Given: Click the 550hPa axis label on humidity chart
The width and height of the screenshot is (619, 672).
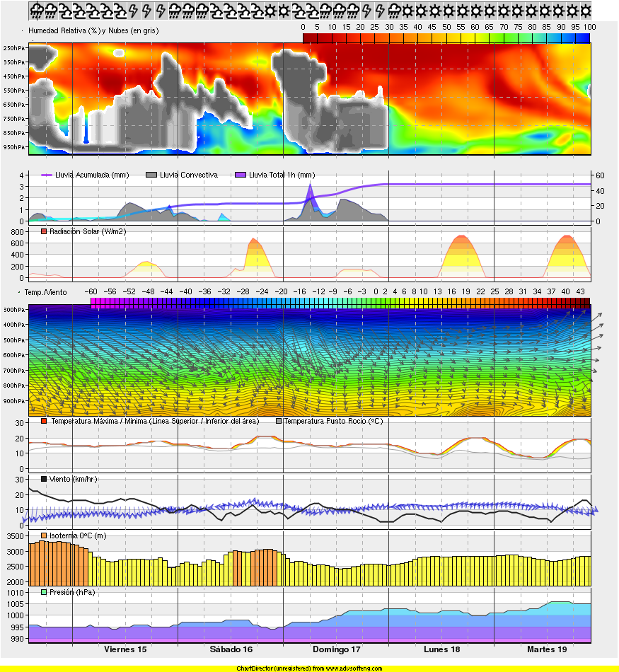Looking at the screenshot, I should tap(14, 91).
